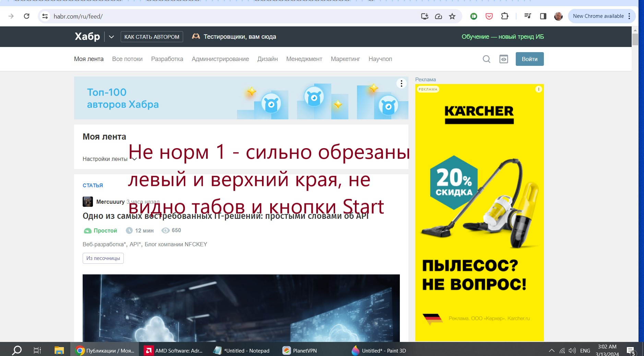Open File Explorer from the taskbar
Viewport: 644px width, 356px height.
tap(59, 350)
